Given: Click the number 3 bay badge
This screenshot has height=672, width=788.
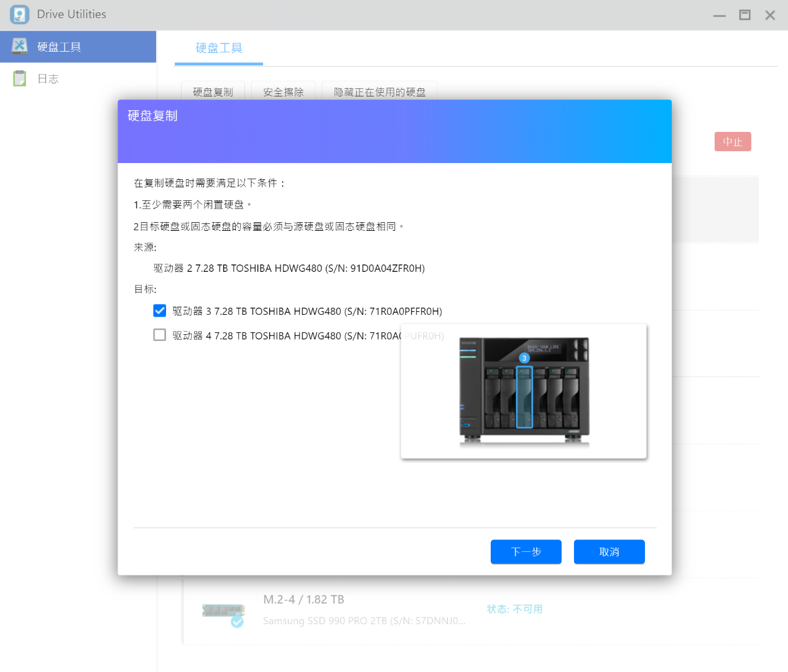Looking at the screenshot, I should tap(524, 358).
